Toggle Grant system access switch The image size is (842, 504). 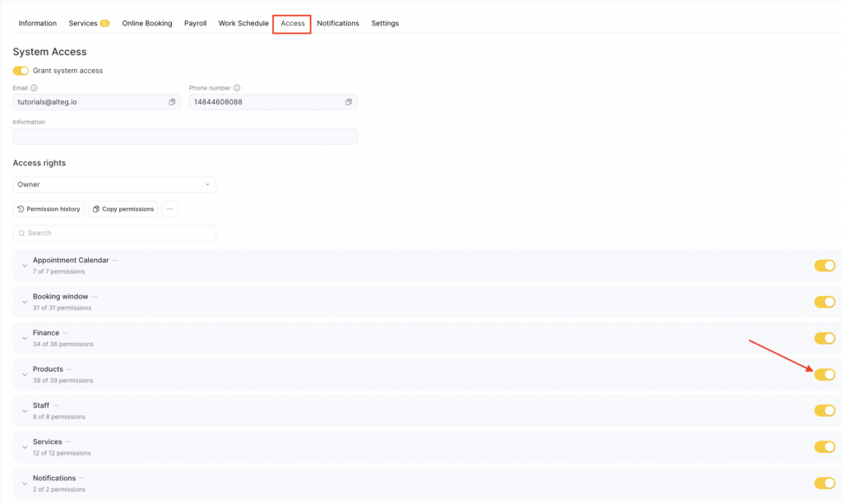(21, 71)
